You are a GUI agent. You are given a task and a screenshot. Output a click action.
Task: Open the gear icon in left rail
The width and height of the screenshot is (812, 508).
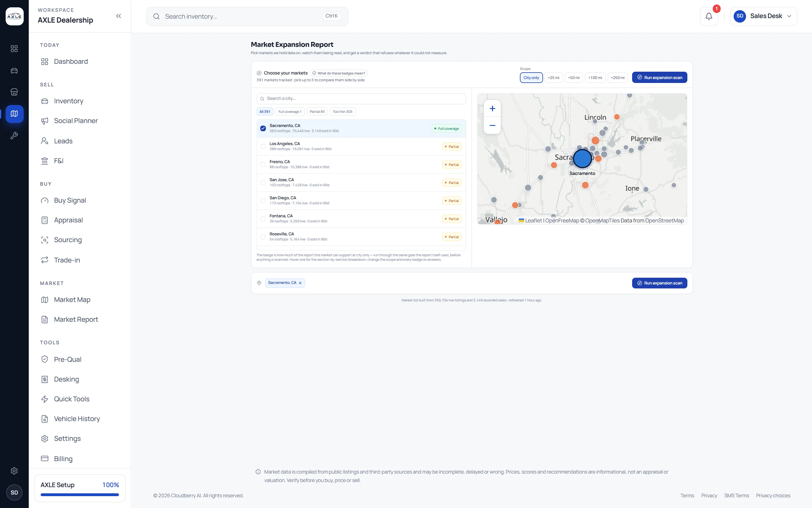14,471
